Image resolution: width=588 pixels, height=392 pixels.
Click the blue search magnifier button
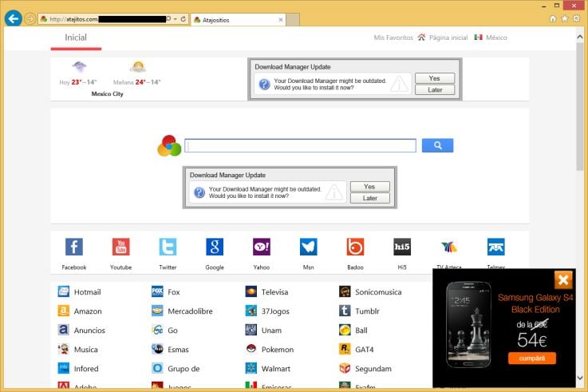[x=438, y=145]
